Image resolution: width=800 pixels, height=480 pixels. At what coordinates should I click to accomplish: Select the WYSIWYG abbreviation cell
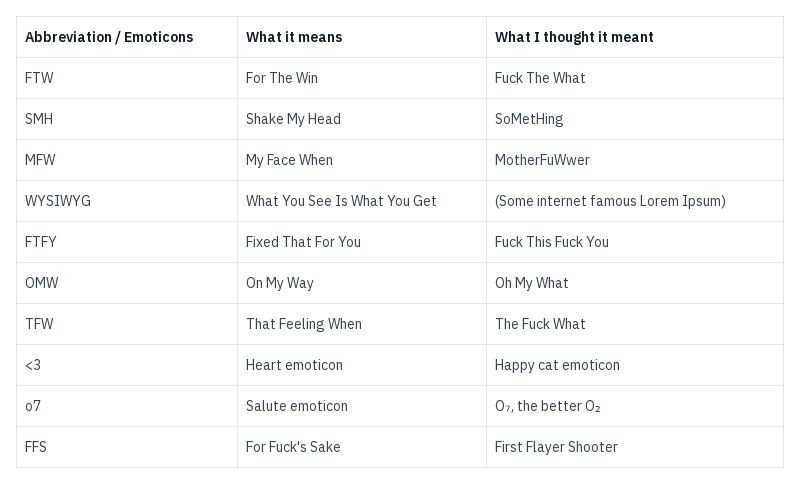pyautogui.click(x=58, y=201)
